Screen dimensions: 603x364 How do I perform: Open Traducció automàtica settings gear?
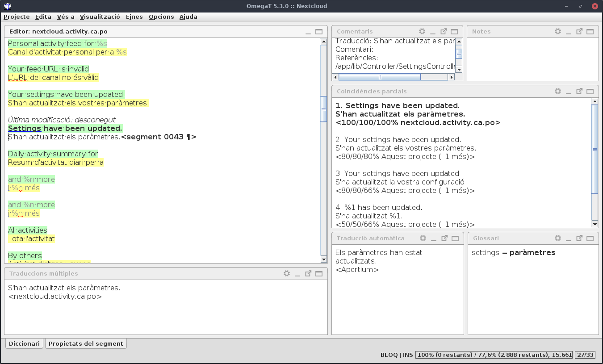pyautogui.click(x=423, y=238)
